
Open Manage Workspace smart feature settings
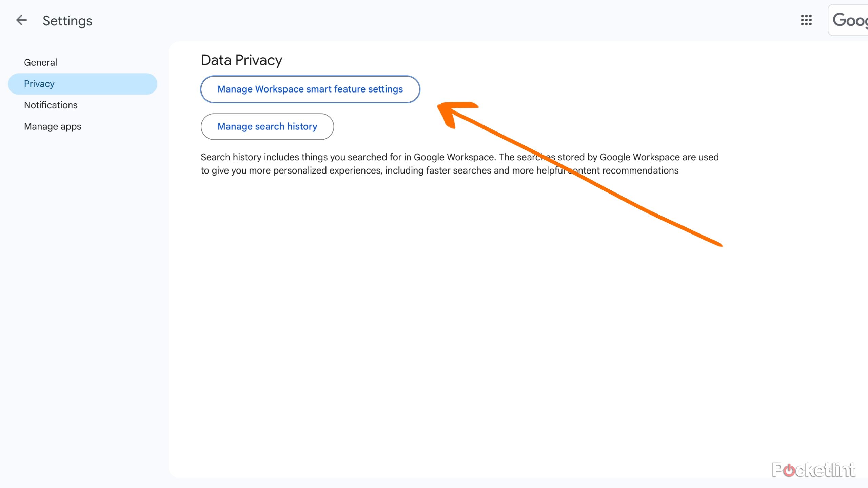tap(310, 89)
